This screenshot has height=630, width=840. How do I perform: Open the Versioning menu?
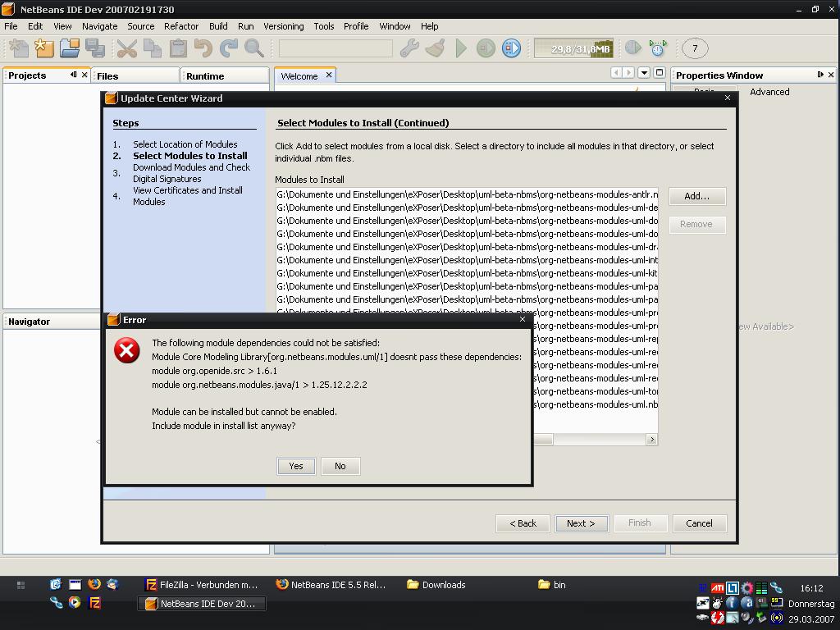click(283, 26)
